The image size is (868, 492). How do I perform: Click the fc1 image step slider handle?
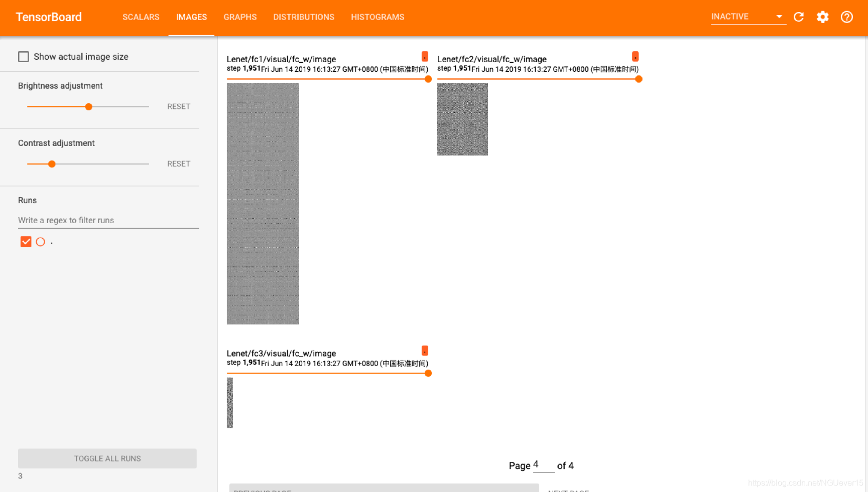428,79
